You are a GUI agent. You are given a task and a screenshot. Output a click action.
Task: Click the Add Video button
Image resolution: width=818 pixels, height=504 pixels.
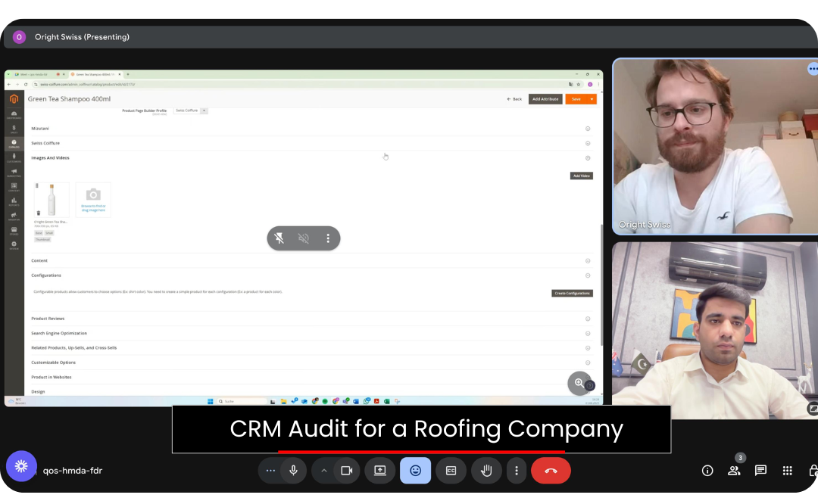(581, 176)
